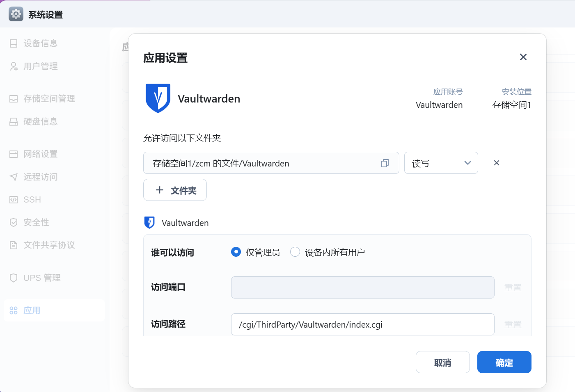
Task: Click the 谁可以访问 label
Action: [172, 253]
